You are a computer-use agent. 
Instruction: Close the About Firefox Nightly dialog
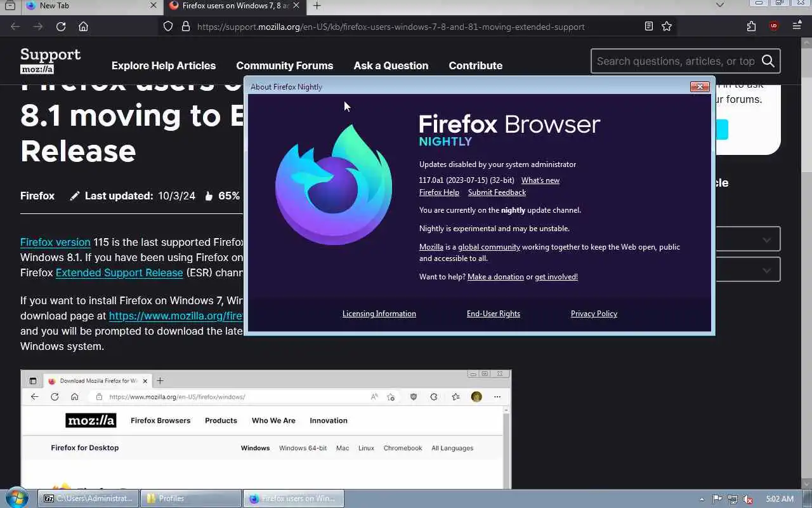[x=700, y=86]
